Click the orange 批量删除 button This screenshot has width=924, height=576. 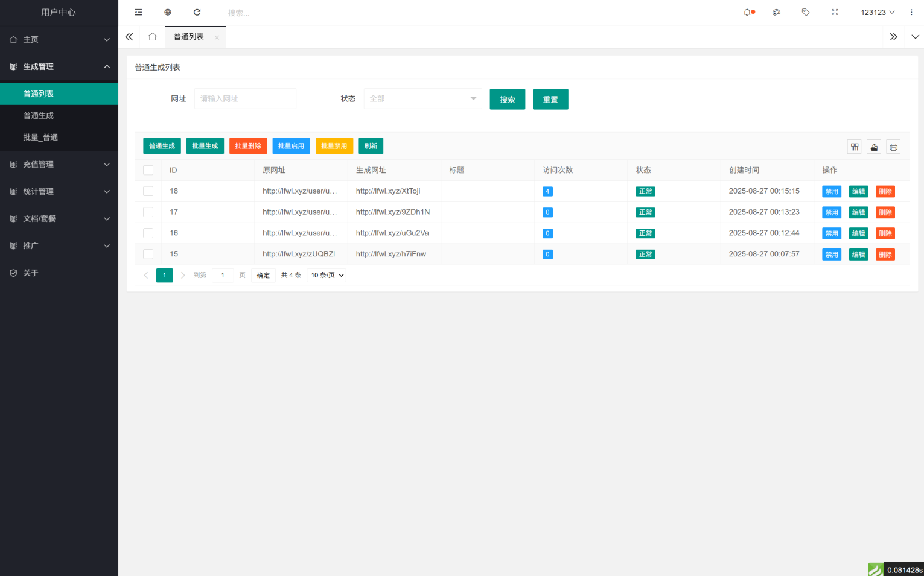pyautogui.click(x=248, y=146)
